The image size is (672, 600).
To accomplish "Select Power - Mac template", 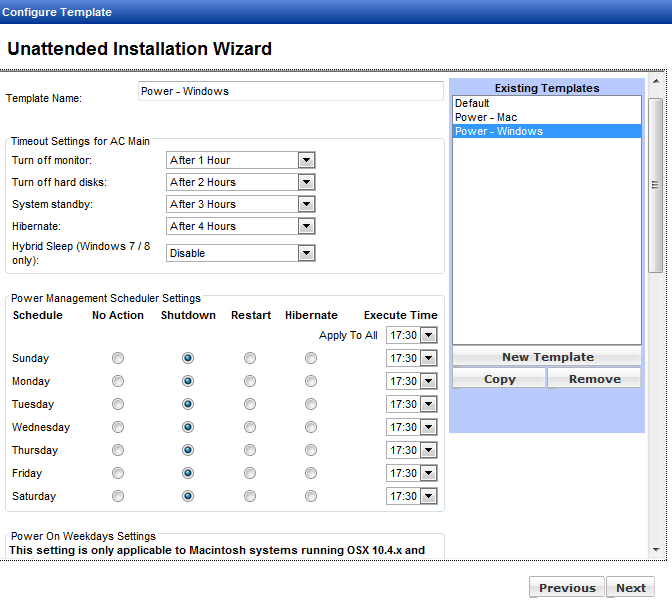I will point(485,117).
